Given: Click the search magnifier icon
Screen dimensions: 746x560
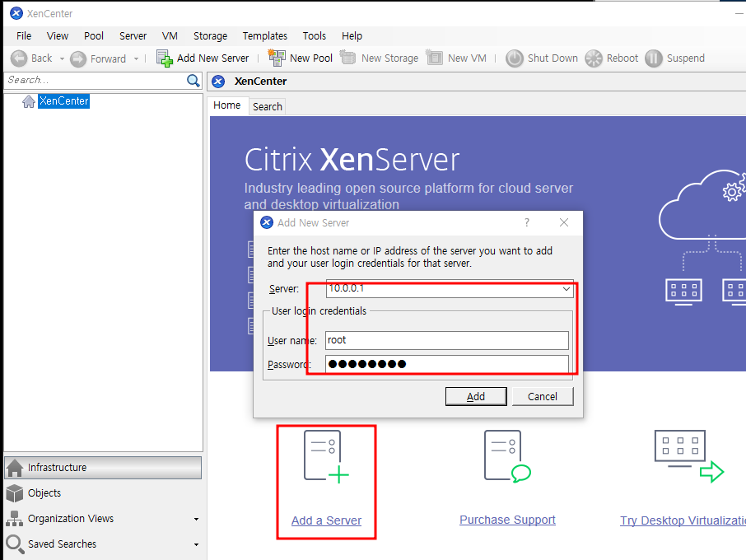Looking at the screenshot, I should [x=193, y=81].
